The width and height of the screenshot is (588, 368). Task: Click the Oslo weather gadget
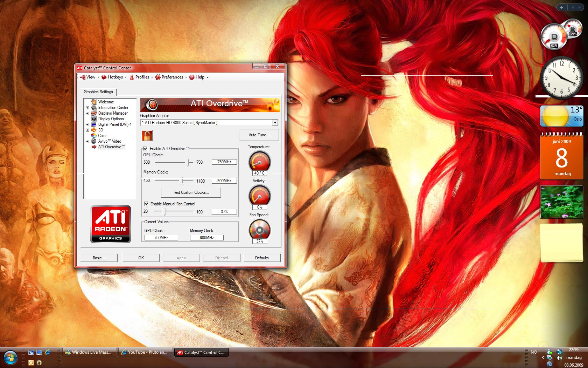point(562,116)
